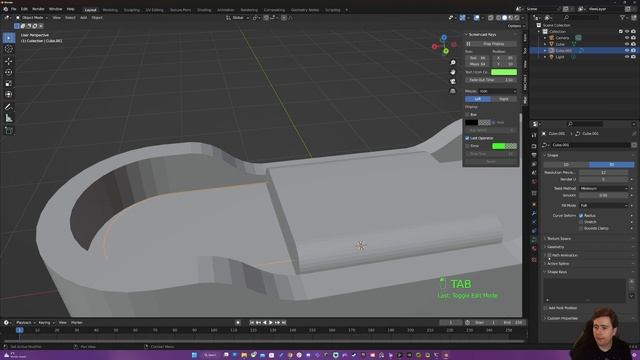The image size is (640, 360).
Task: Toggle the Last Operator checkbox
Action: click(467, 138)
